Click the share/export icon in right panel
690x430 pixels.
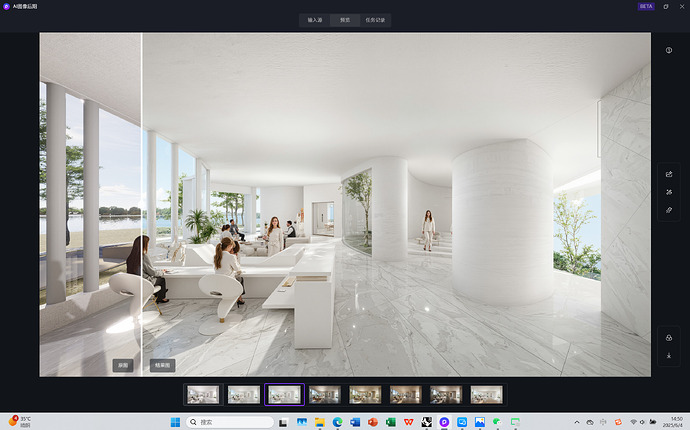669,174
